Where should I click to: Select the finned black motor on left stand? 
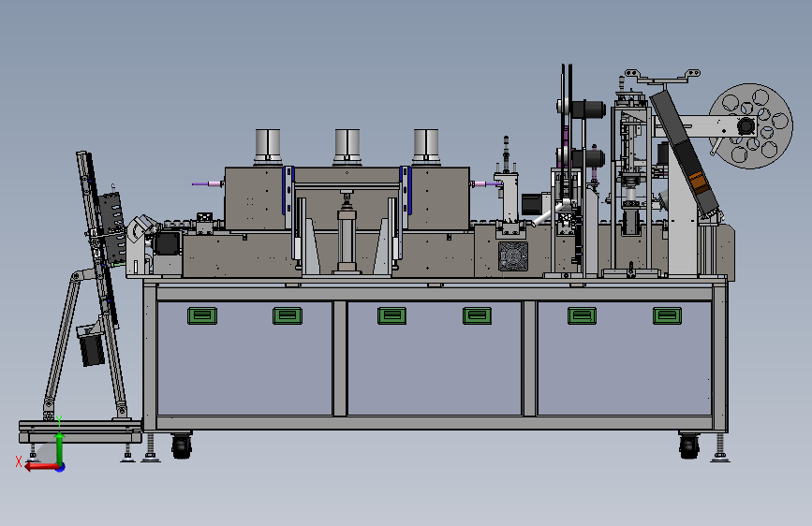pos(92,348)
